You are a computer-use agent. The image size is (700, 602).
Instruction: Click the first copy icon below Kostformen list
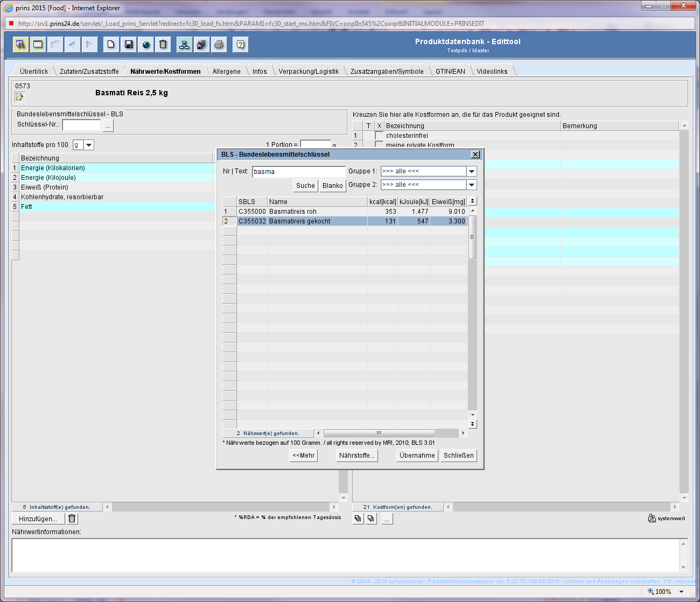(358, 519)
